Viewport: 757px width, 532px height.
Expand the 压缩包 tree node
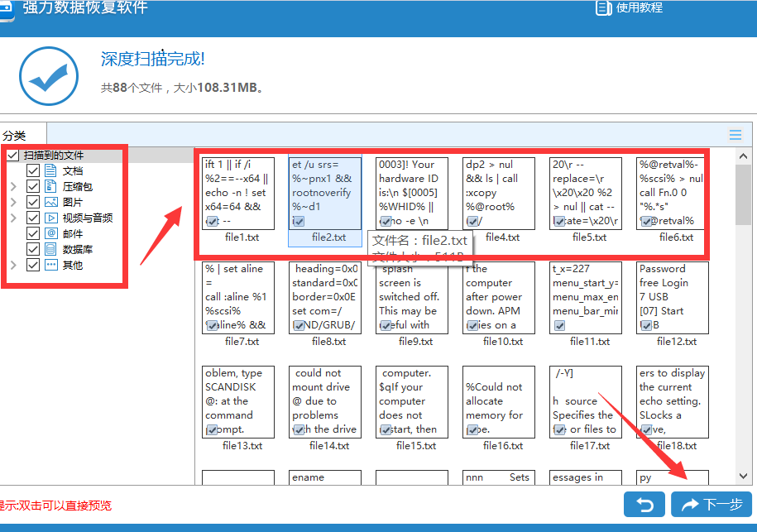(13, 186)
